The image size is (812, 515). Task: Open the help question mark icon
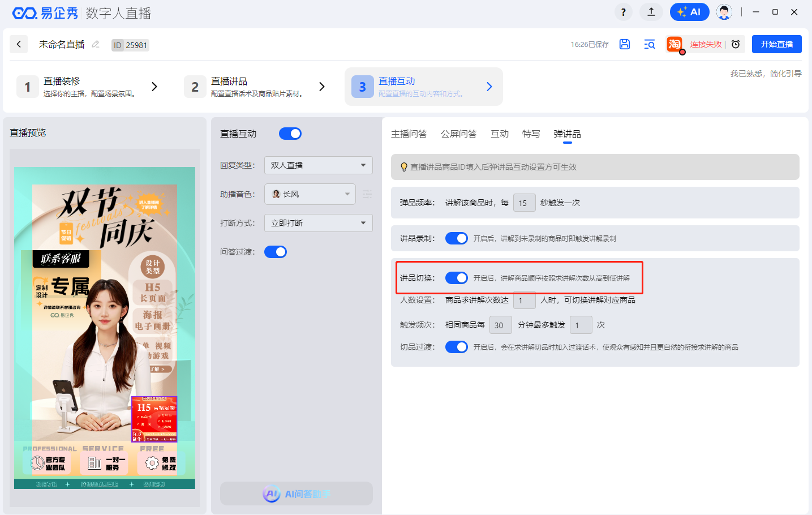[623, 12]
